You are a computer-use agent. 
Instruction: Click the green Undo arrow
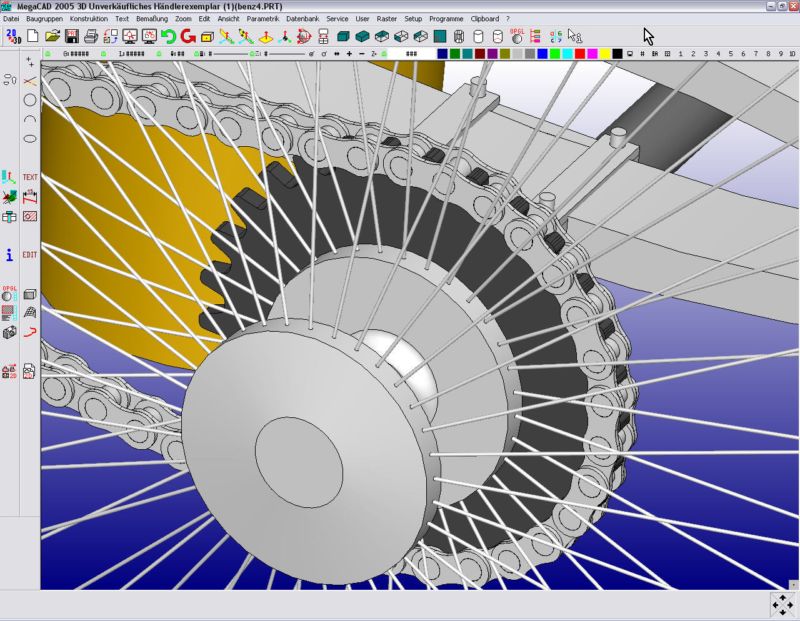[x=168, y=36]
